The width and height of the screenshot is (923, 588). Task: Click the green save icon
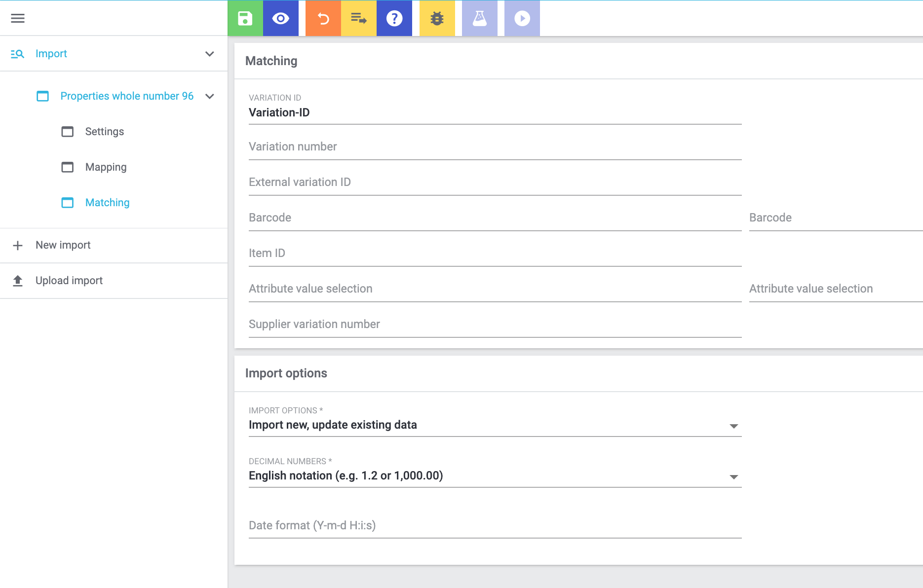pos(245,18)
